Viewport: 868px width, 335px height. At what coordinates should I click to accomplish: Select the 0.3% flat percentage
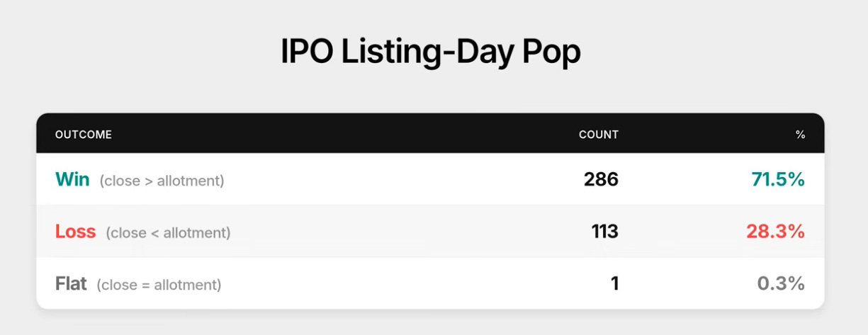(x=781, y=284)
